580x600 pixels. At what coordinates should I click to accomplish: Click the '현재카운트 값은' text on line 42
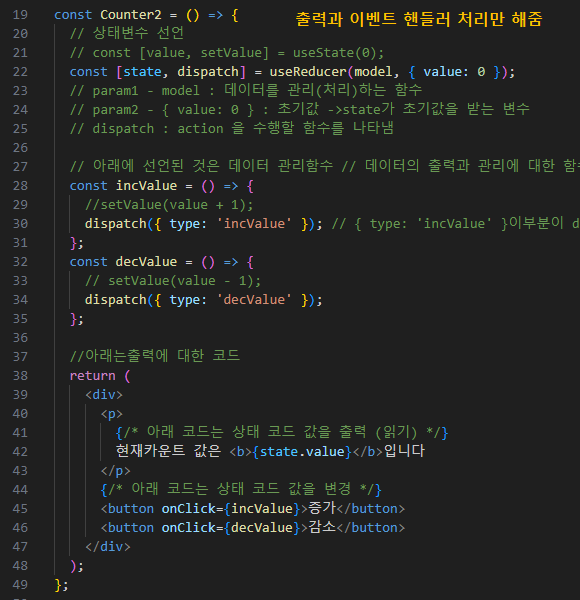[x=168, y=451]
